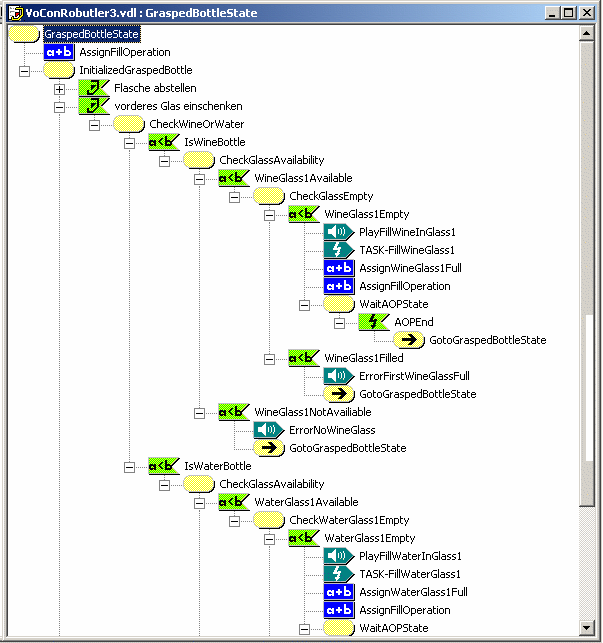Click the vertical scrollbar up arrow
Image resolution: width=603 pixels, height=643 pixels.
click(589, 33)
